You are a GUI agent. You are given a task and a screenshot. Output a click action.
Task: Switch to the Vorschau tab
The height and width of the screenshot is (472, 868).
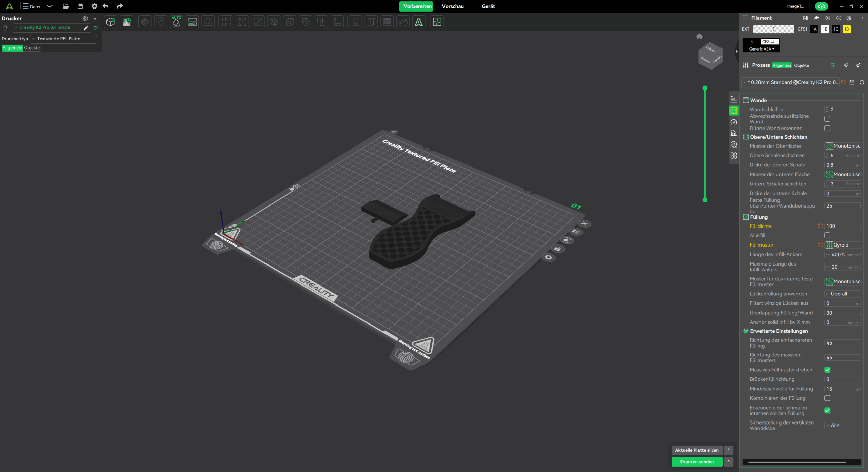pyautogui.click(x=453, y=6)
